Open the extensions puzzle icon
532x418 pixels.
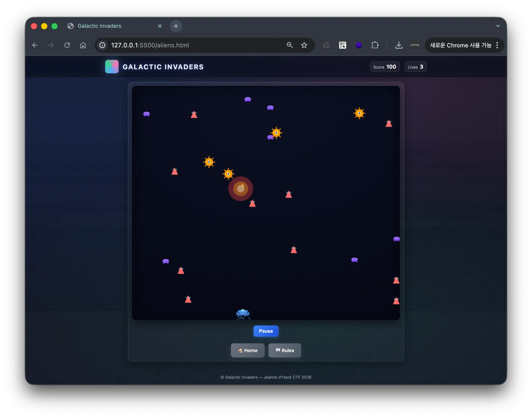tap(375, 45)
